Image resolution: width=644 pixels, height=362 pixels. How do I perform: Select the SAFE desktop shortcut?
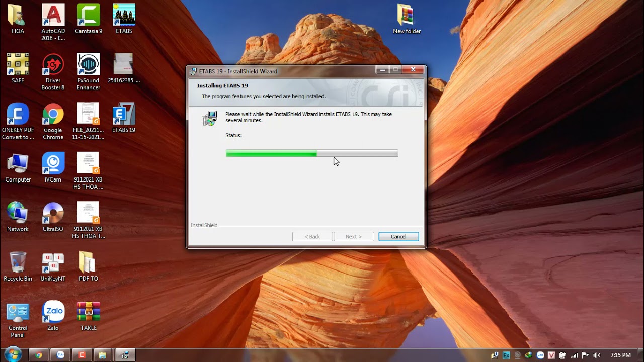pos(18,68)
